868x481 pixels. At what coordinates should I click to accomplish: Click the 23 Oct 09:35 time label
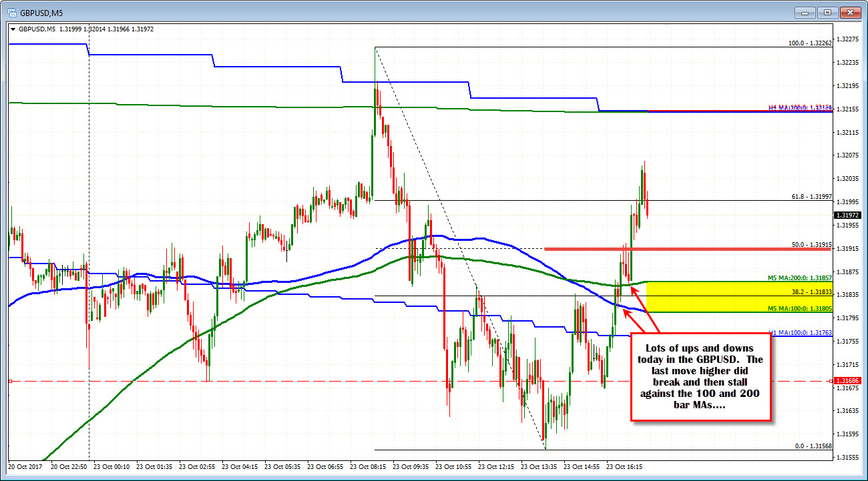coord(411,467)
